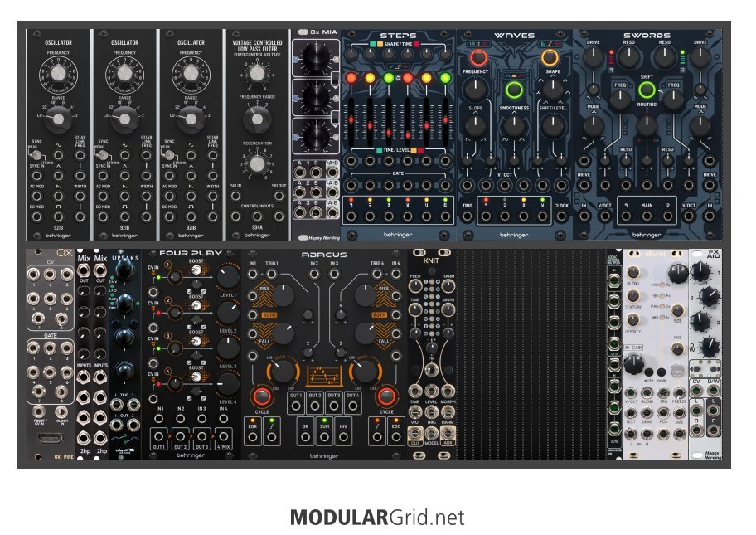Flip the channel 3 Boost switch on Four Play
The image size is (756, 535).
(x=196, y=341)
